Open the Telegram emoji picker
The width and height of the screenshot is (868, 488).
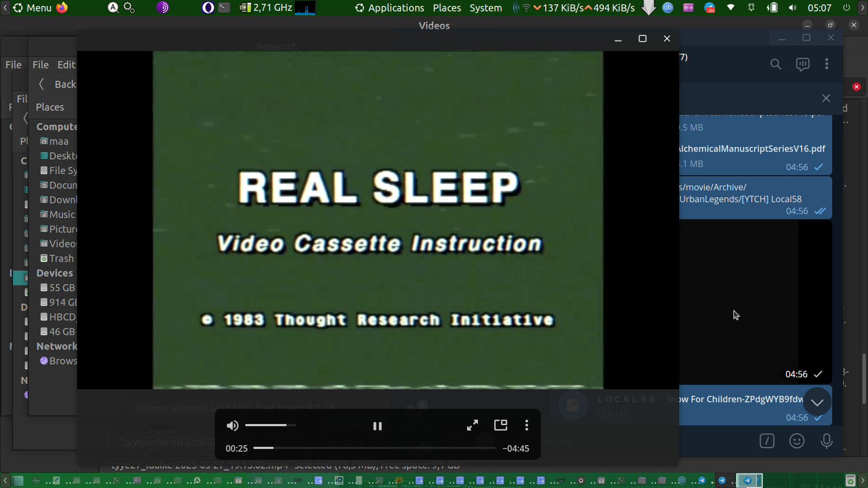click(797, 441)
